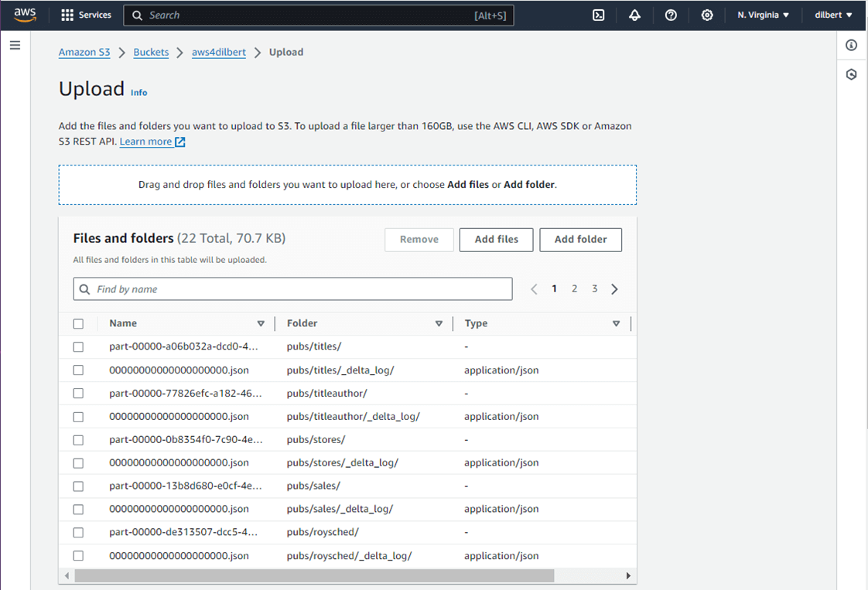
Task: Select the pubs/titleauthor/ part-00000 file checkbox
Action: click(79, 394)
